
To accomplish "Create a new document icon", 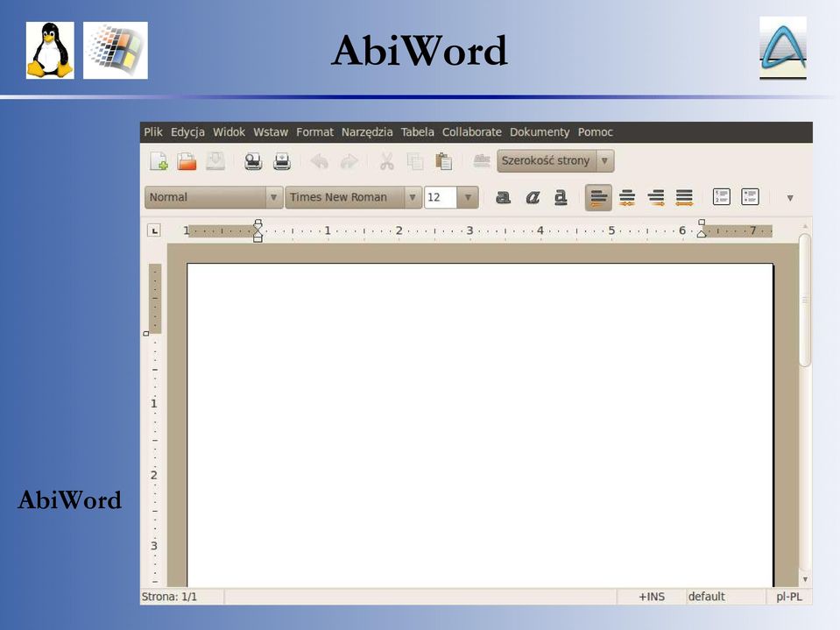I will pos(159,161).
